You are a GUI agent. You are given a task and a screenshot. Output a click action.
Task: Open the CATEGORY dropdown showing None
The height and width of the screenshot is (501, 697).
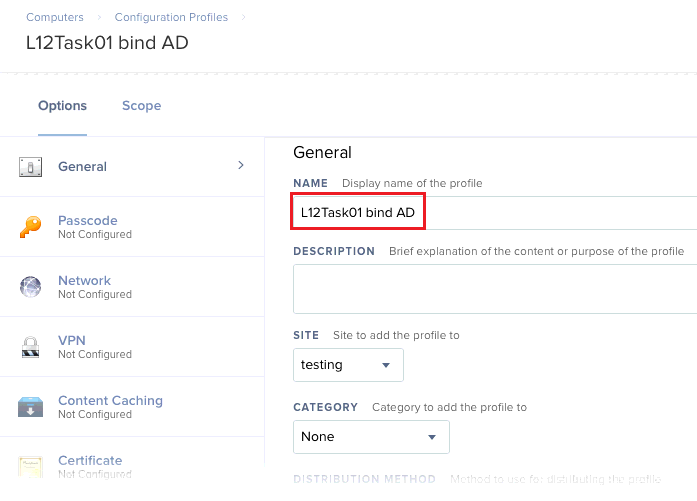[x=371, y=437]
